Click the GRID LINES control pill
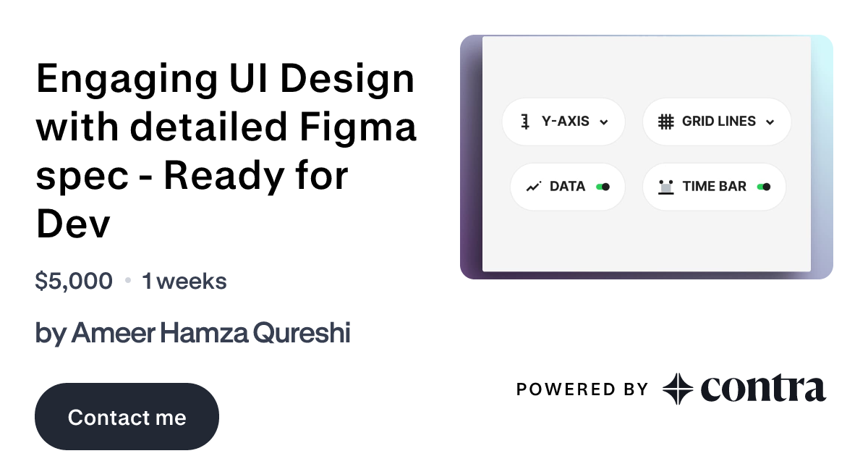 tap(717, 122)
